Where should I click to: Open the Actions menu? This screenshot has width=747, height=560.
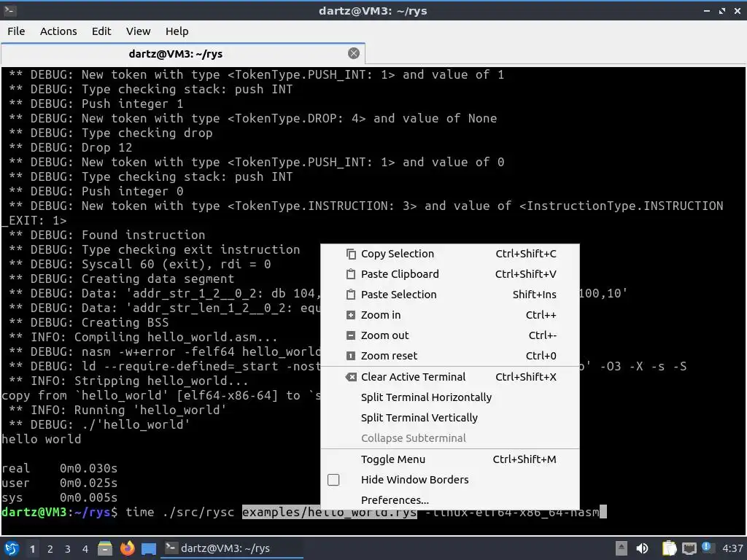(58, 31)
